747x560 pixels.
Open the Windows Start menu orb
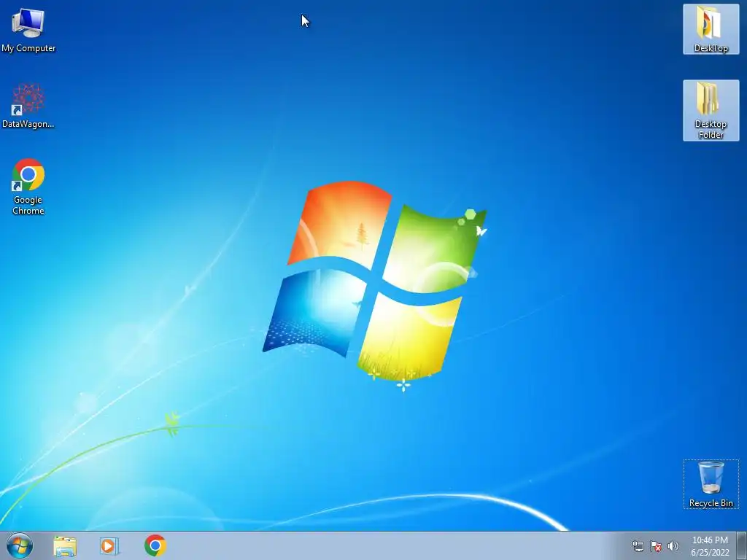(x=20, y=545)
